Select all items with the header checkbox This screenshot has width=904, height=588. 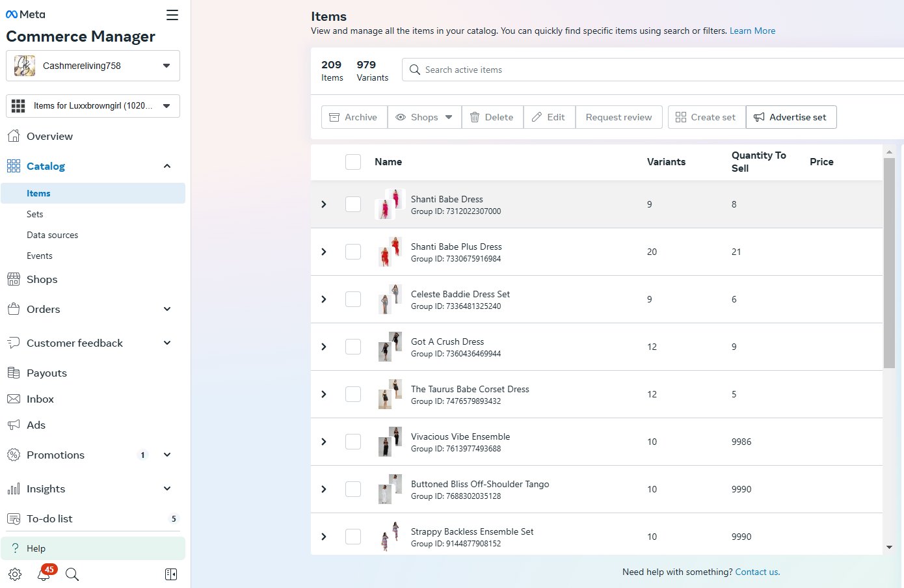tap(353, 162)
